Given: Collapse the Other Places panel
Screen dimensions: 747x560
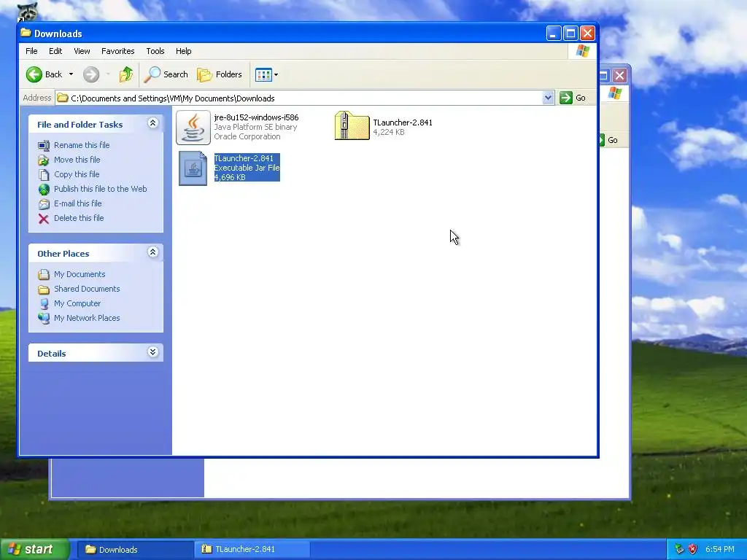Looking at the screenshot, I should tap(152, 252).
